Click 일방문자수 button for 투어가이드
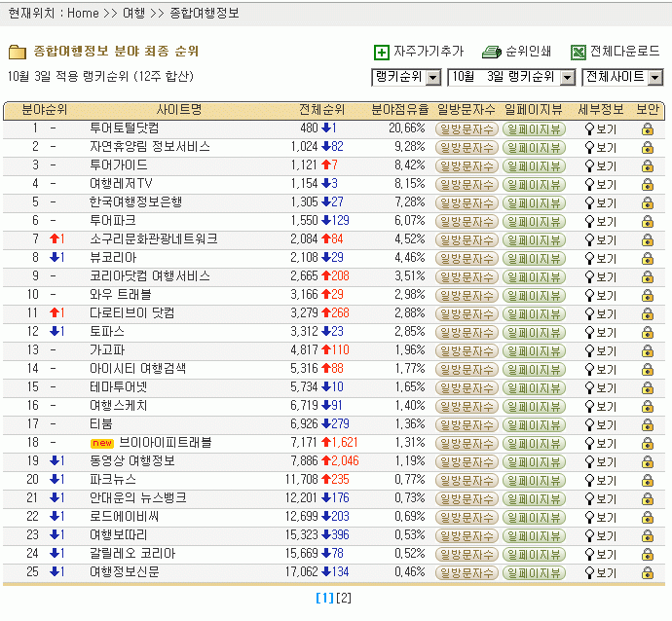 point(467,165)
